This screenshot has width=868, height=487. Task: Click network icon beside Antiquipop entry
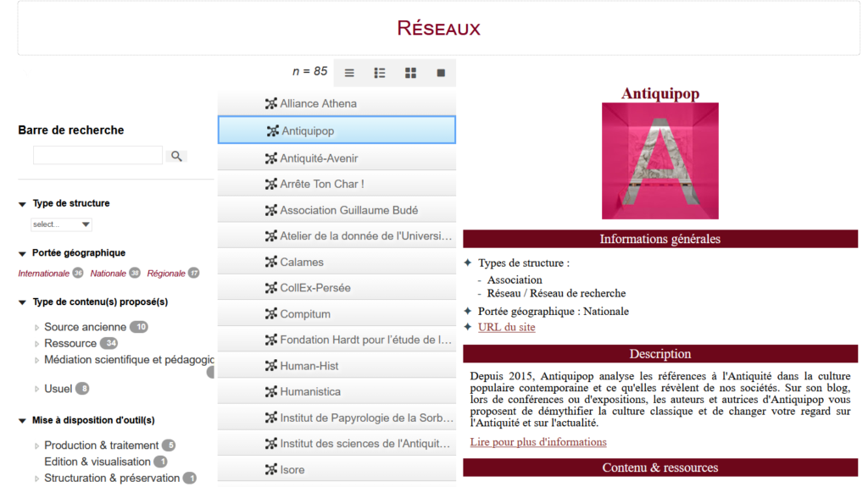[x=272, y=131]
